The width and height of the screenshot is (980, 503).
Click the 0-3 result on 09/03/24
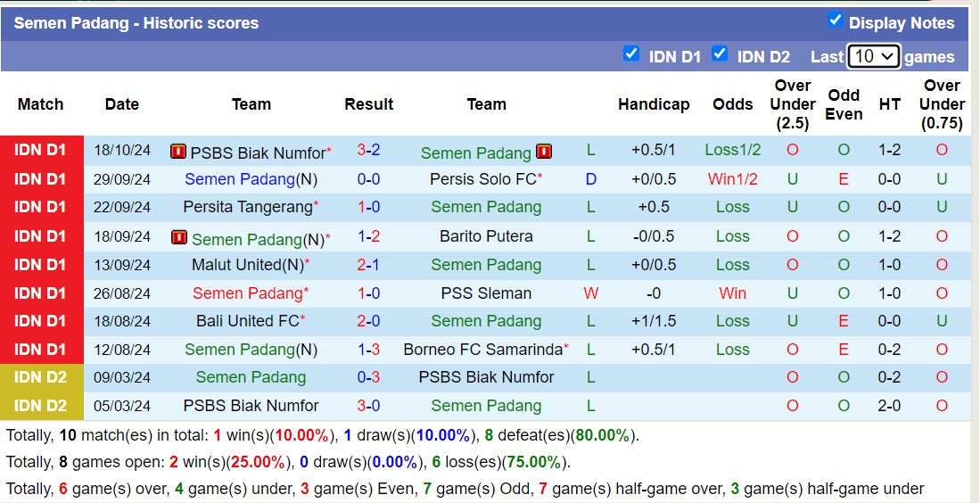369,377
